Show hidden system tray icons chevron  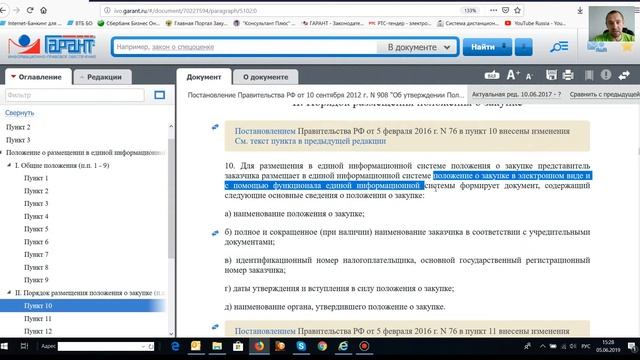tap(542, 346)
